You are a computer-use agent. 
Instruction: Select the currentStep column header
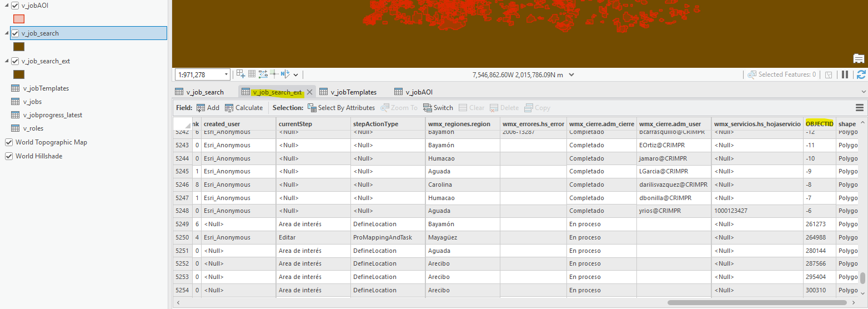[313, 124]
